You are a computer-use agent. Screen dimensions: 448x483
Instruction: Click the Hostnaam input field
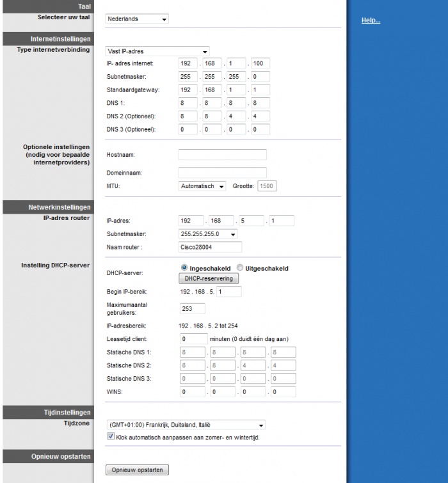tap(223, 155)
